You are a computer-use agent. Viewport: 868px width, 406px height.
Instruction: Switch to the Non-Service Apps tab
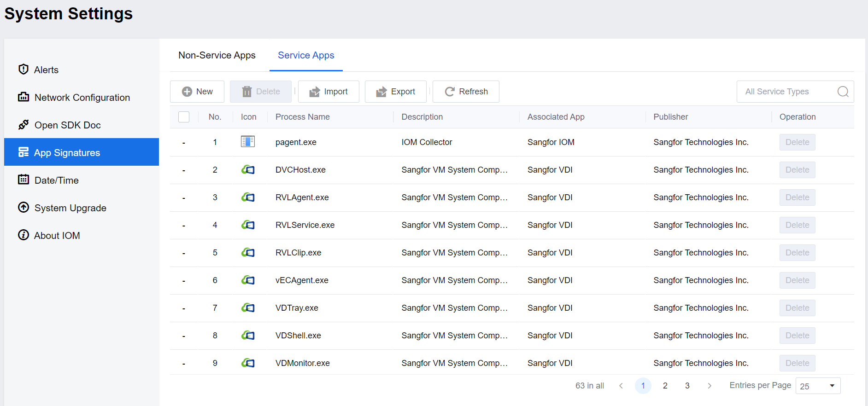pos(217,55)
